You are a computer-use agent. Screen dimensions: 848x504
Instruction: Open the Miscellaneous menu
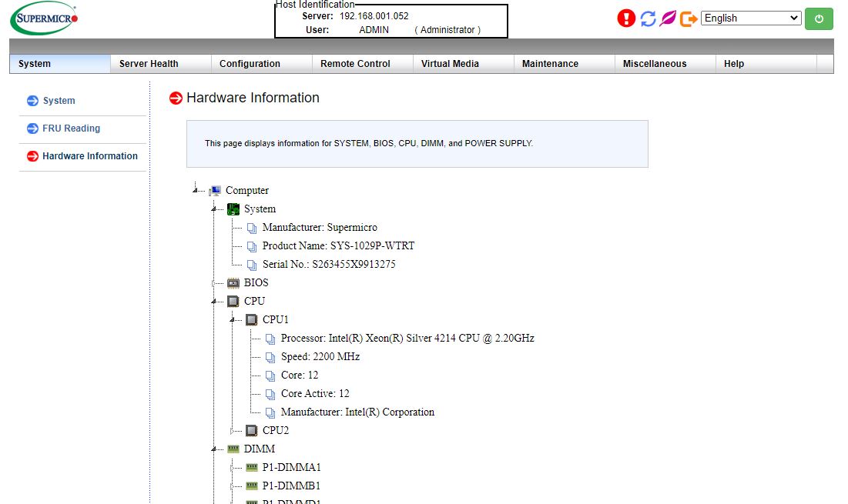(x=665, y=64)
